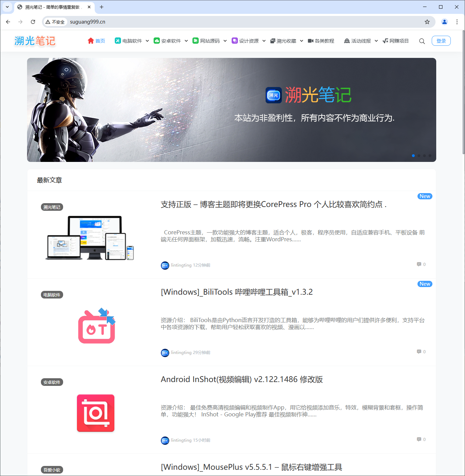The width and height of the screenshot is (465, 476).
Task: Click comment icon on InShot article
Action: pos(419,439)
